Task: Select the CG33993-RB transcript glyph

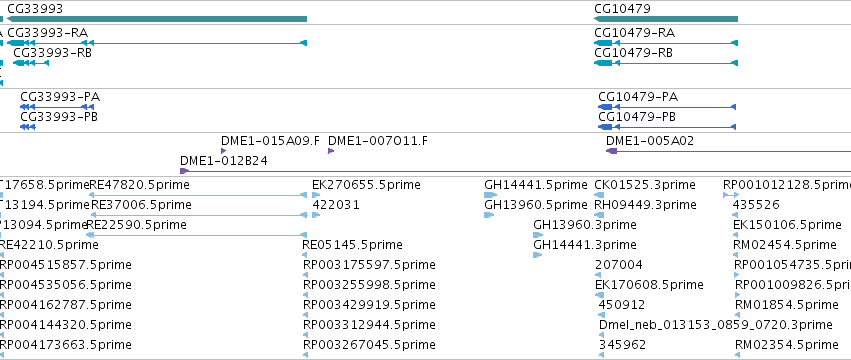Action: click(31, 63)
